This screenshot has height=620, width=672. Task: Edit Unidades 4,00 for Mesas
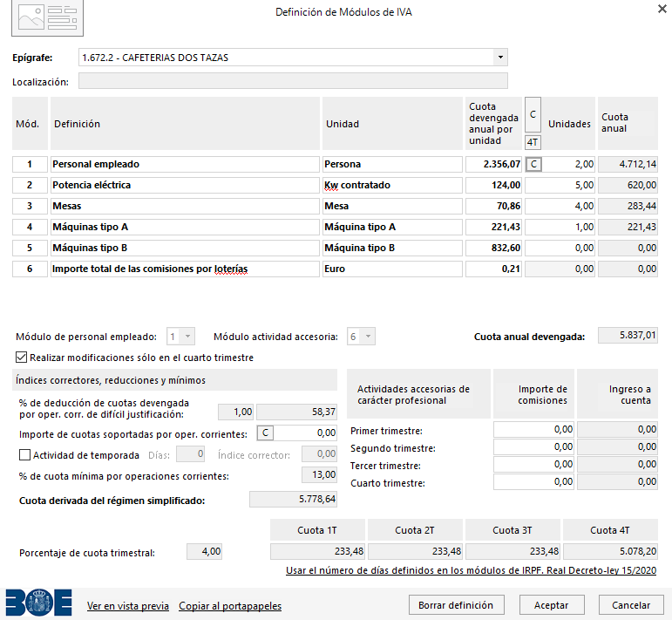(560, 207)
